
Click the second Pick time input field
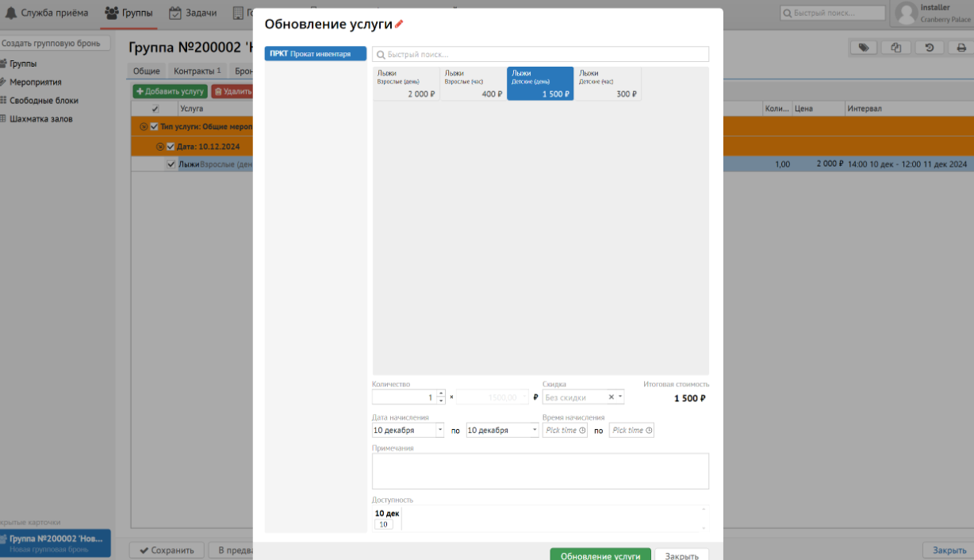(x=631, y=430)
